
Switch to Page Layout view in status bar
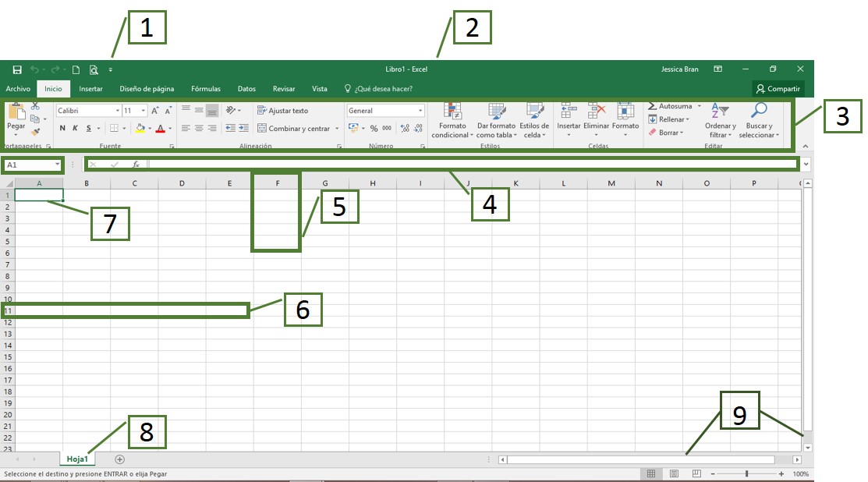tap(674, 473)
